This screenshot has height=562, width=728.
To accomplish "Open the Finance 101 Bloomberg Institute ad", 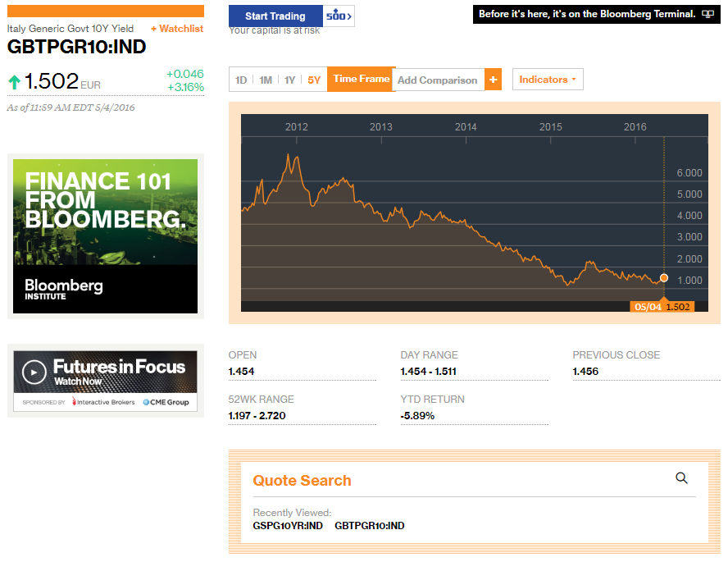I will tap(106, 236).
